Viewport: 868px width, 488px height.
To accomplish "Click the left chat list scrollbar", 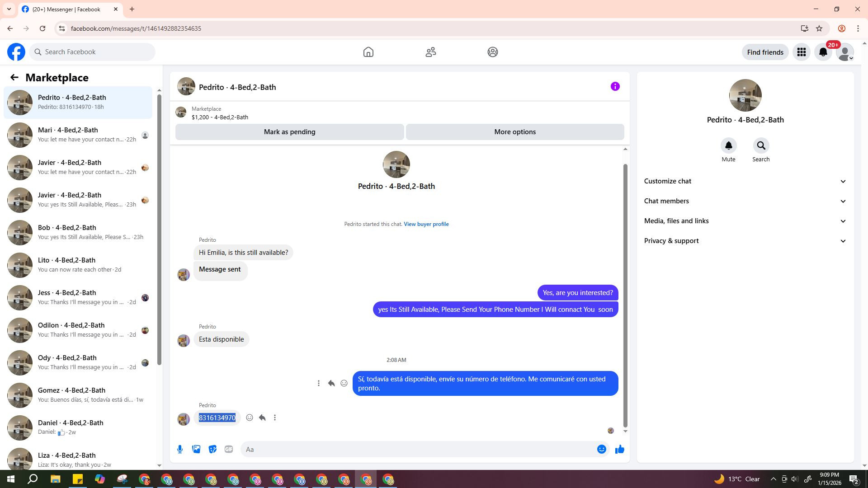I will point(159,226).
